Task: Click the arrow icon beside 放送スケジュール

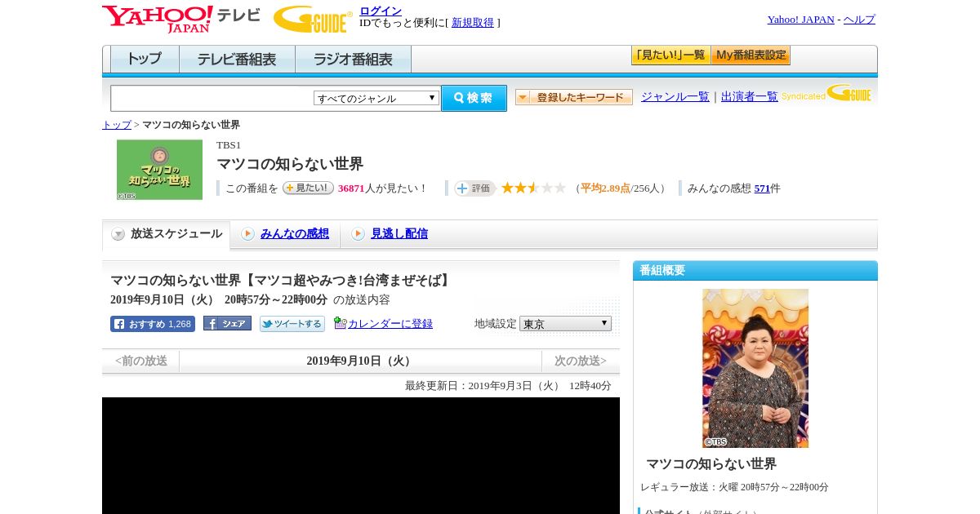Action: [x=118, y=234]
